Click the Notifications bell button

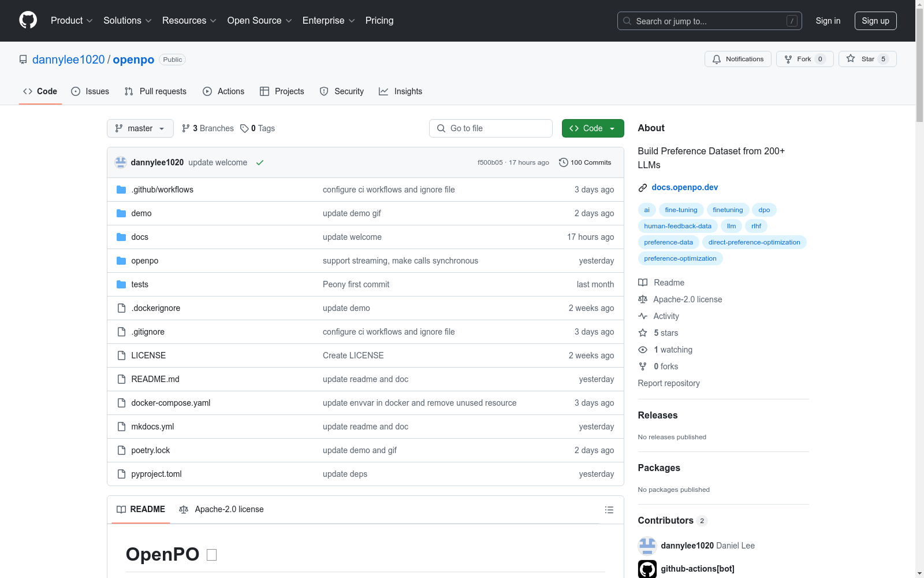[737, 59]
